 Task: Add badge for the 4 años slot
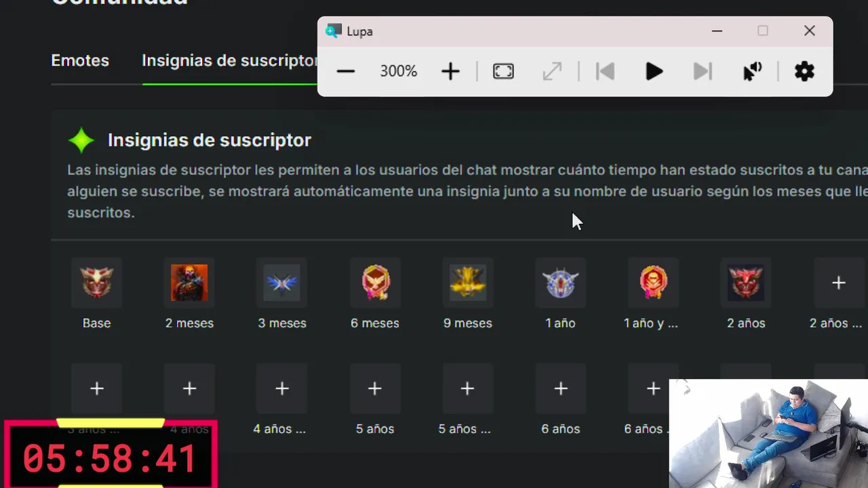click(x=189, y=388)
